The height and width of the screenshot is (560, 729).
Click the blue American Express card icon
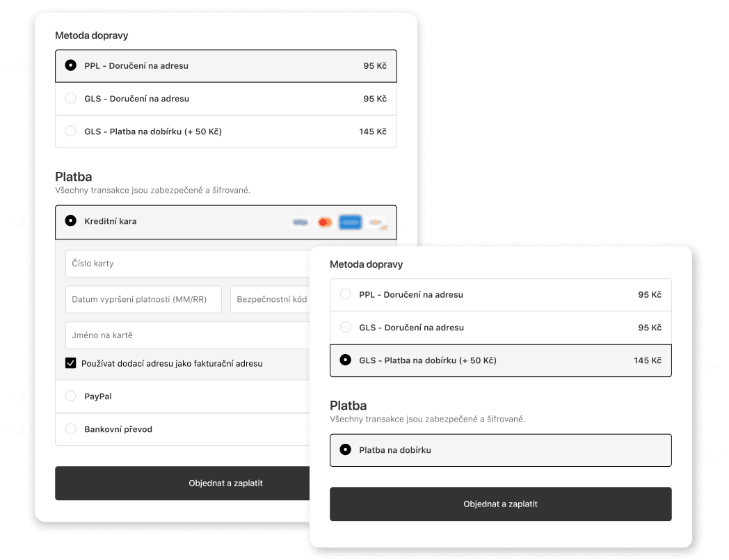(350, 223)
